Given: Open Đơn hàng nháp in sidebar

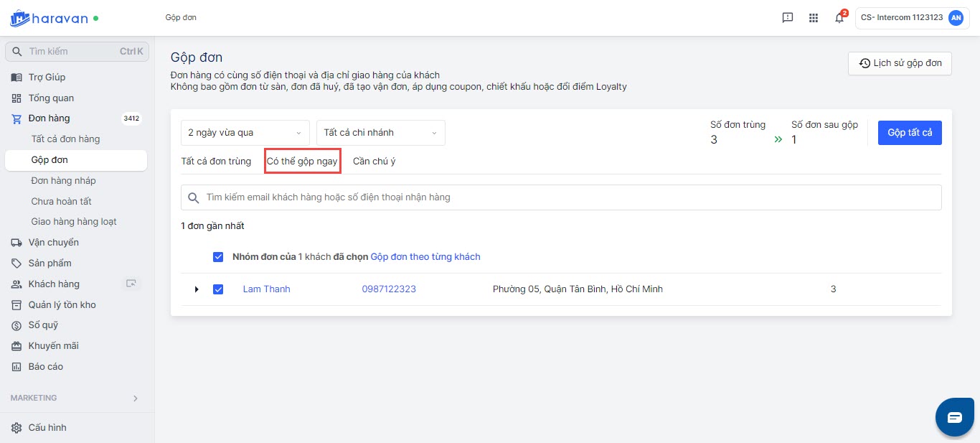Looking at the screenshot, I should point(63,181).
